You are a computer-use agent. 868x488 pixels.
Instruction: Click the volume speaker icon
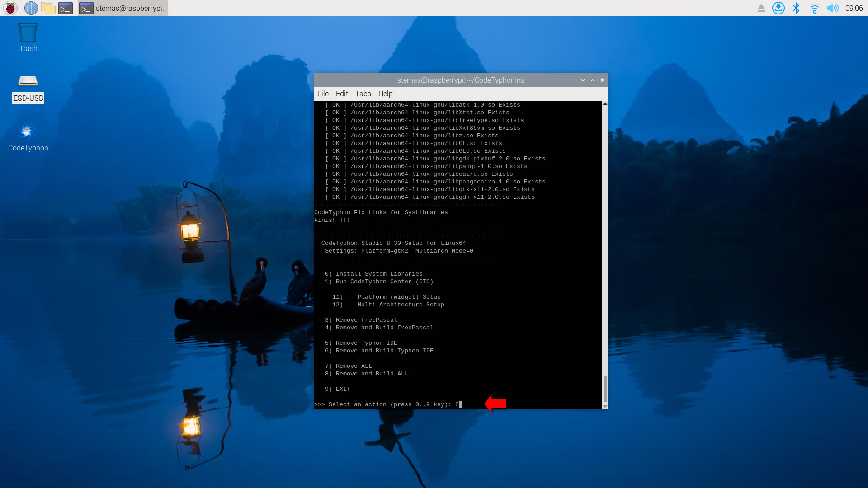(x=832, y=8)
